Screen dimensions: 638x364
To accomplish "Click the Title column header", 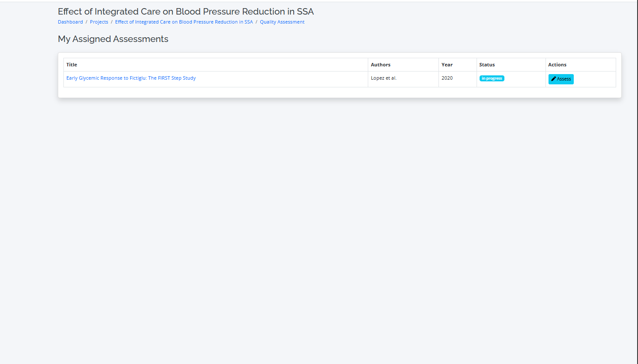I will 72,65.
